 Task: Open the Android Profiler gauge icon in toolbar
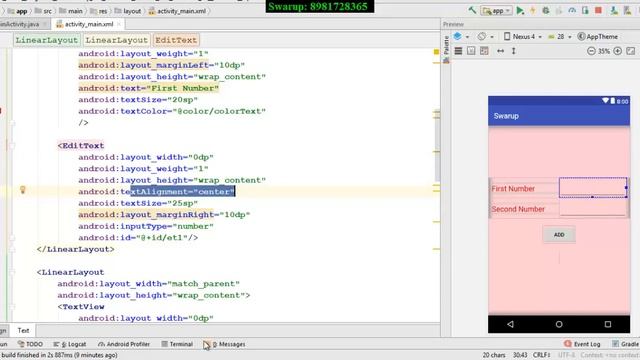point(572,11)
